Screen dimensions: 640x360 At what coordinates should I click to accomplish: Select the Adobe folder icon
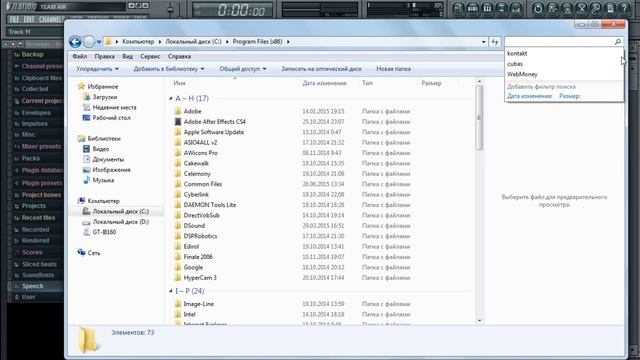click(178, 111)
